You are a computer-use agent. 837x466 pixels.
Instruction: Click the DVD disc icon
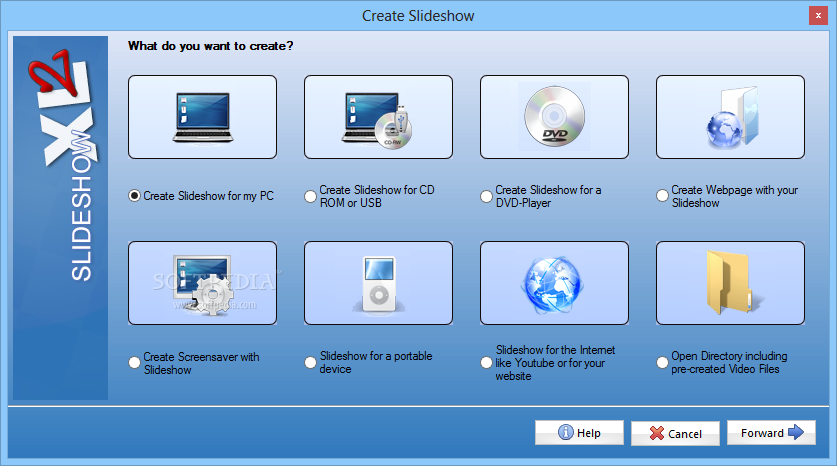tap(554, 117)
